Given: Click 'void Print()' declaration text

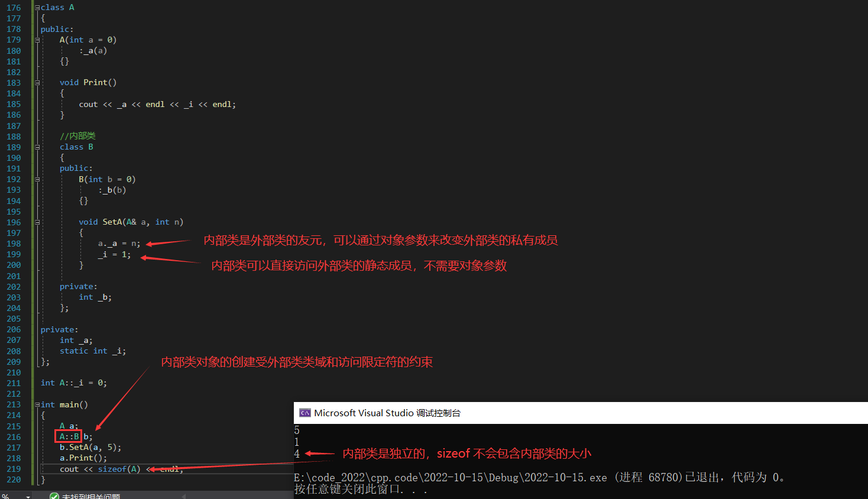Looking at the screenshot, I should (x=88, y=83).
